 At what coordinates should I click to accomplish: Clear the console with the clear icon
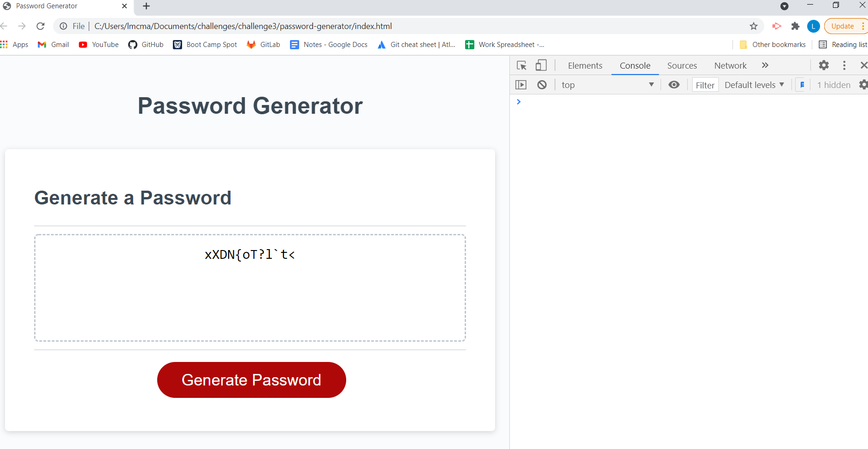click(543, 85)
